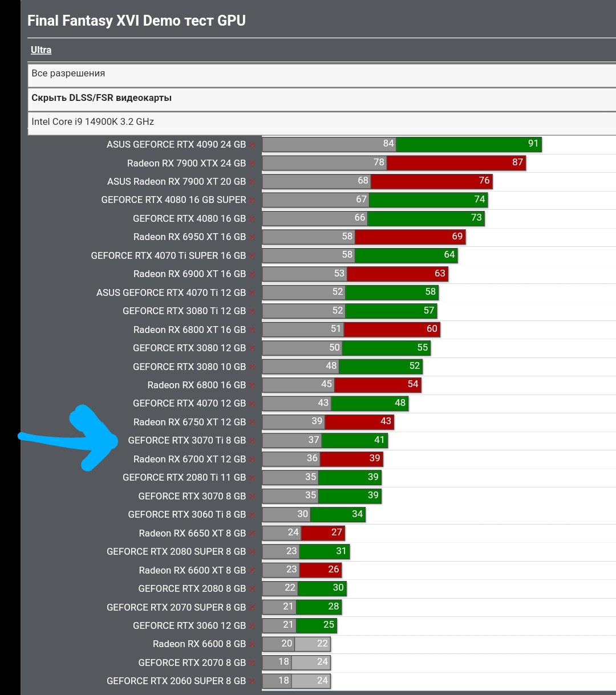Image resolution: width=616 pixels, height=695 pixels.
Task: Click red X next to Radeon RX 6950 XT
Action: click(x=252, y=238)
